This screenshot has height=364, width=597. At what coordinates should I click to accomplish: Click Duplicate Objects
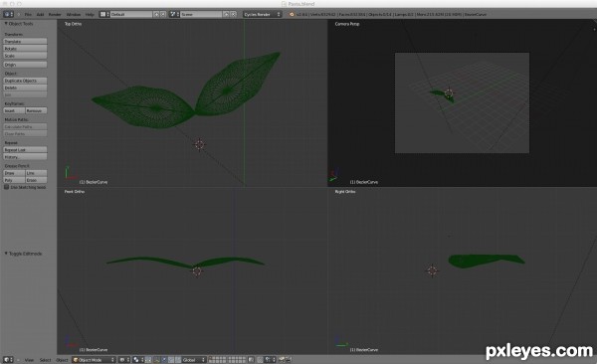(x=25, y=81)
